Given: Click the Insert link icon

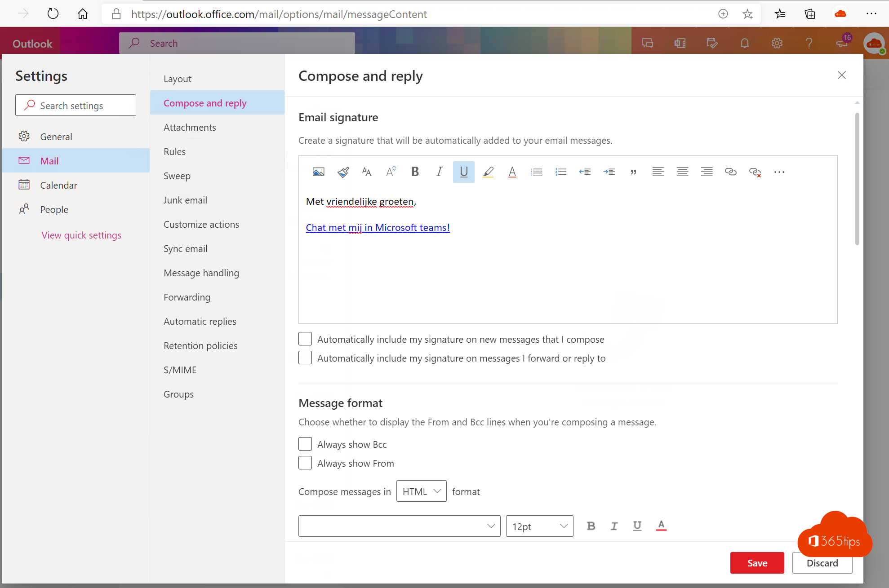Looking at the screenshot, I should click(730, 172).
